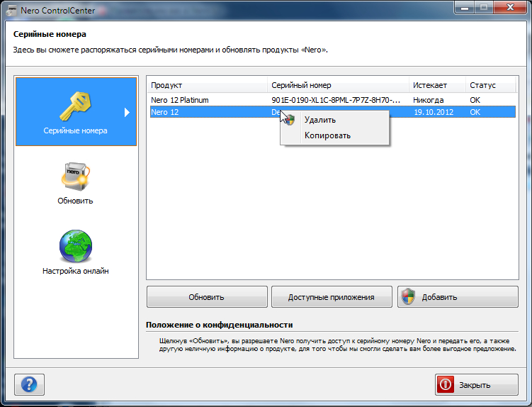The image size is (532, 407).
Task: Open the Nero box Update icon
Action: 75,177
